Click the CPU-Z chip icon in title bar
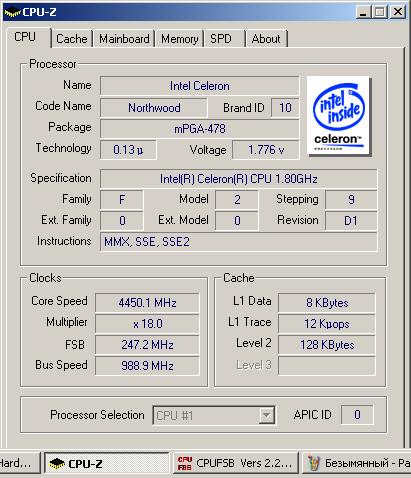 click(13, 13)
